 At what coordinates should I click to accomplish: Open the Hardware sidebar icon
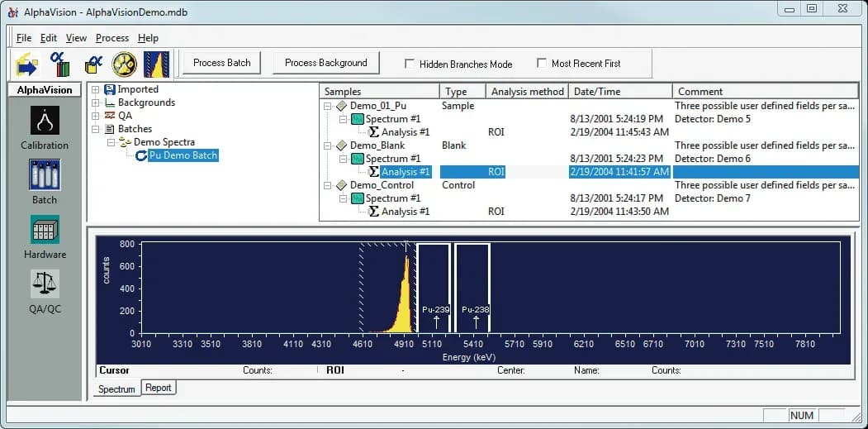coord(45,230)
